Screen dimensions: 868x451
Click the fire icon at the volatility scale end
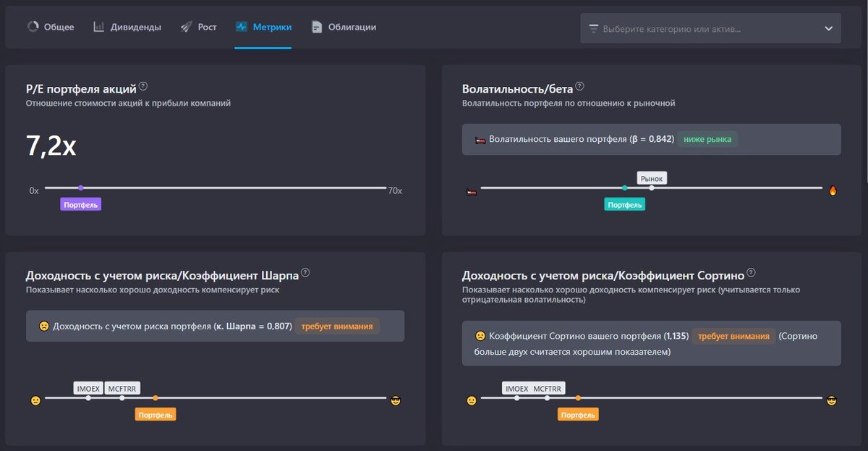[833, 191]
